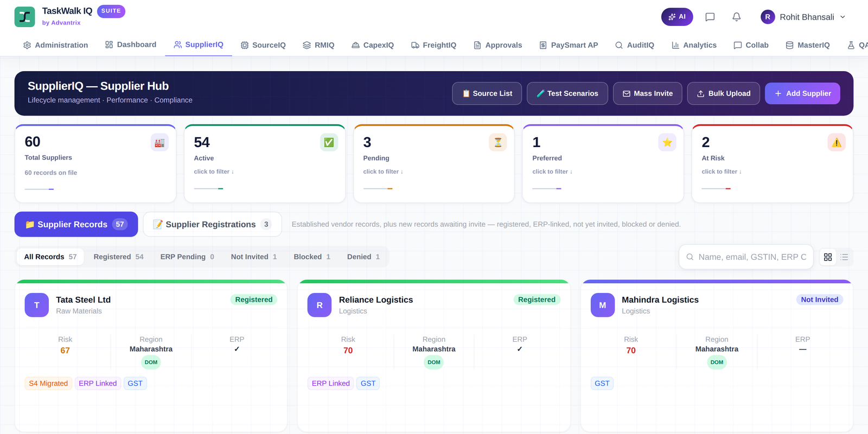Click the Active green checkmark icon
Viewport: 868px width, 434px height.
[329, 142]
